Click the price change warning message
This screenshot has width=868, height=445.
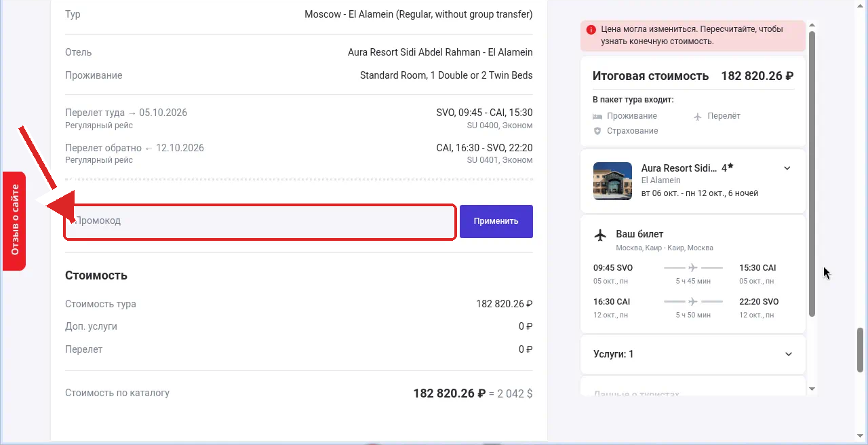tap(693, 35)
